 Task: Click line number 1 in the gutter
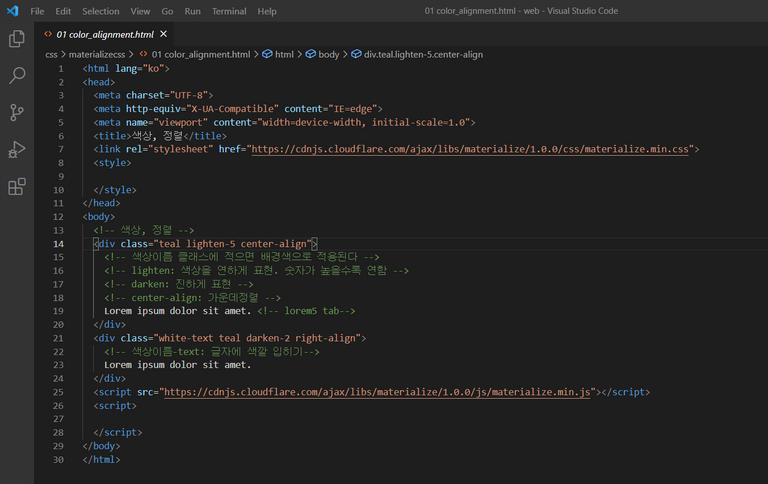(61, 69)
